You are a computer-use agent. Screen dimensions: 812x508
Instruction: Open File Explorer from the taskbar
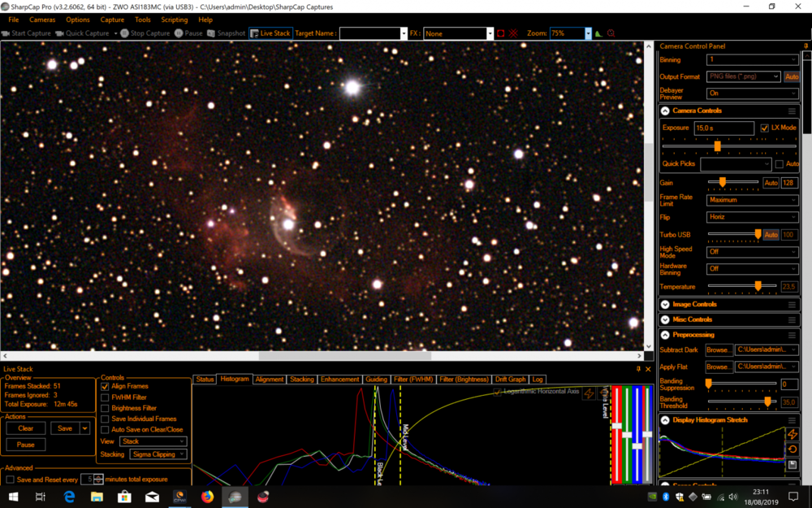[97, 497]
